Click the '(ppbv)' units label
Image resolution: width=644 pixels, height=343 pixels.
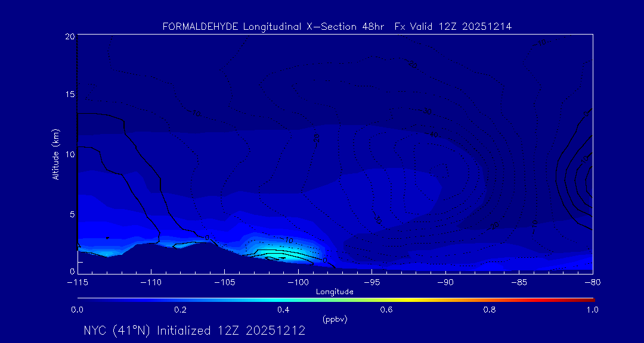[x=335, y=319]
